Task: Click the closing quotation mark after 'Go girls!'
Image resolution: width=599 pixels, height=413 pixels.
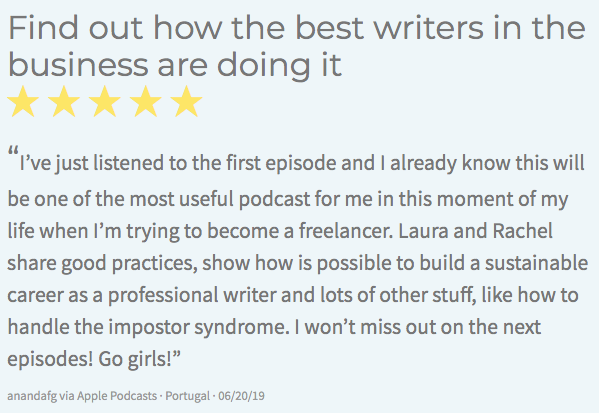Action: [175, 355]
